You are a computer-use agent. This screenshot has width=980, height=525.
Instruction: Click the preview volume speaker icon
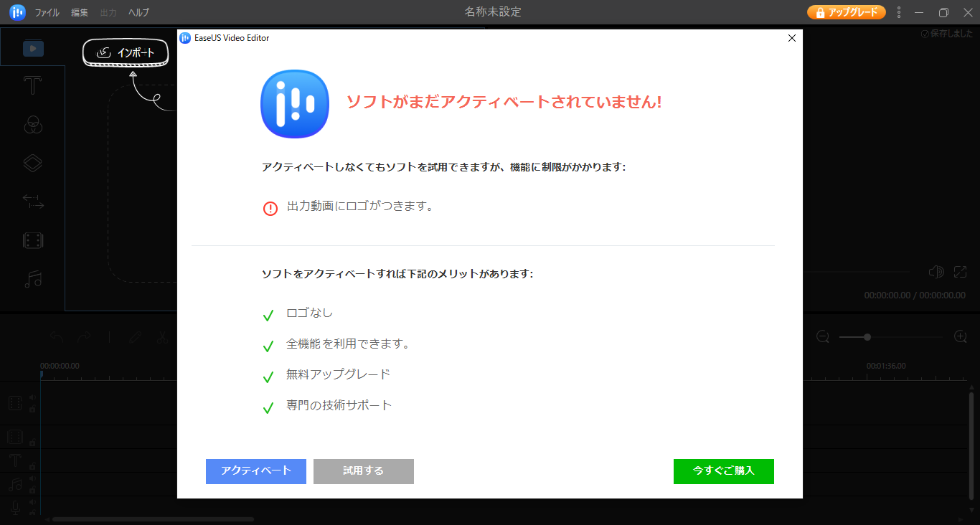tap(936, 272)
